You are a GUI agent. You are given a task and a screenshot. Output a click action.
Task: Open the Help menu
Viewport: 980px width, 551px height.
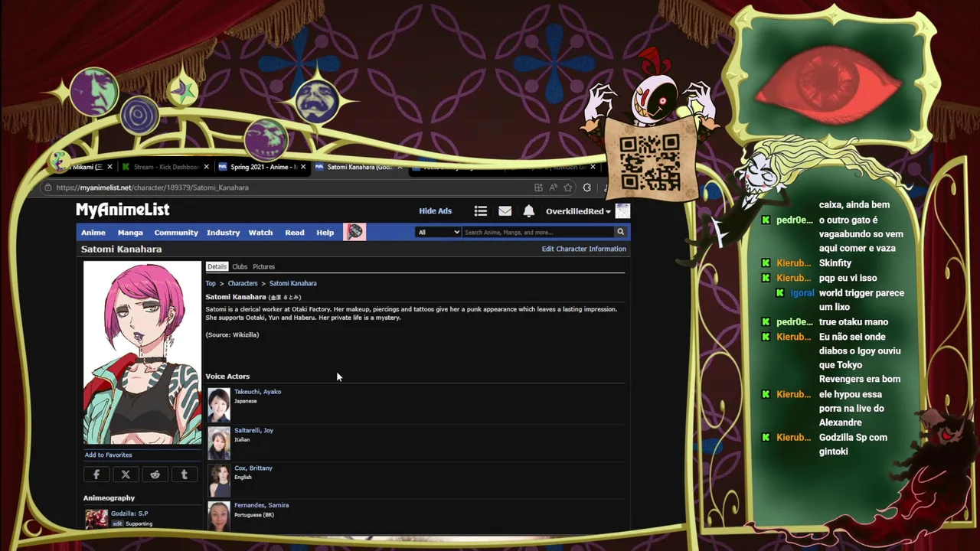pyautogui.click(x=325, y=233)
